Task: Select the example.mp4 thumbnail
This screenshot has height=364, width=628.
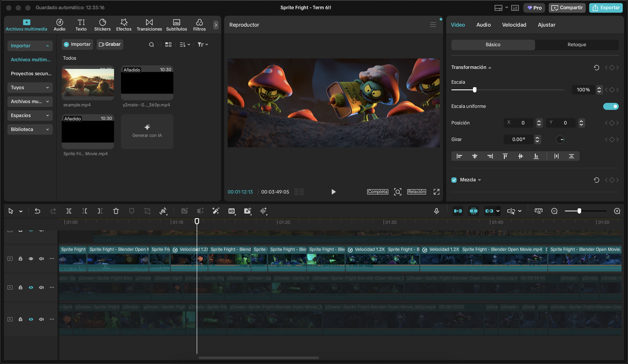Action: [88, 83]
